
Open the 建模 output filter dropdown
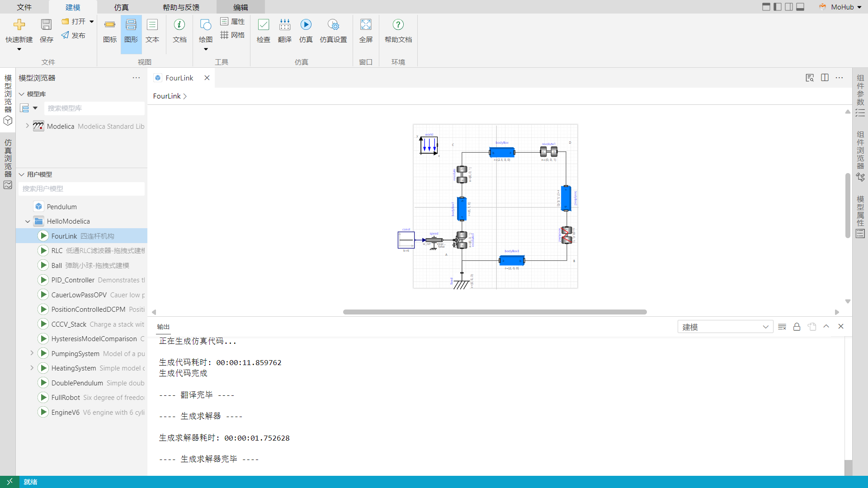(725, 327)
